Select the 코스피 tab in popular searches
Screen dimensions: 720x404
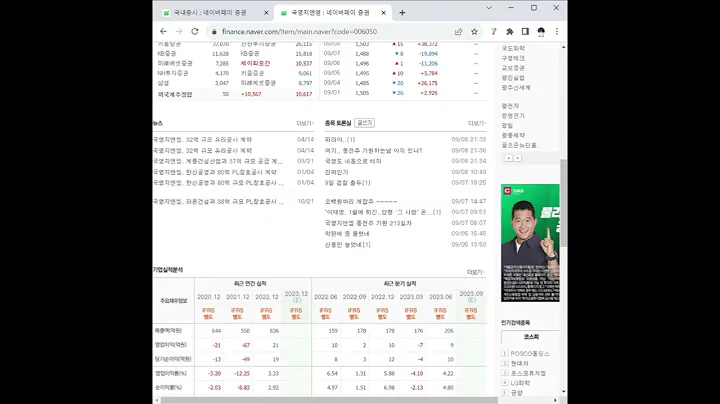(x=531, y=337)
